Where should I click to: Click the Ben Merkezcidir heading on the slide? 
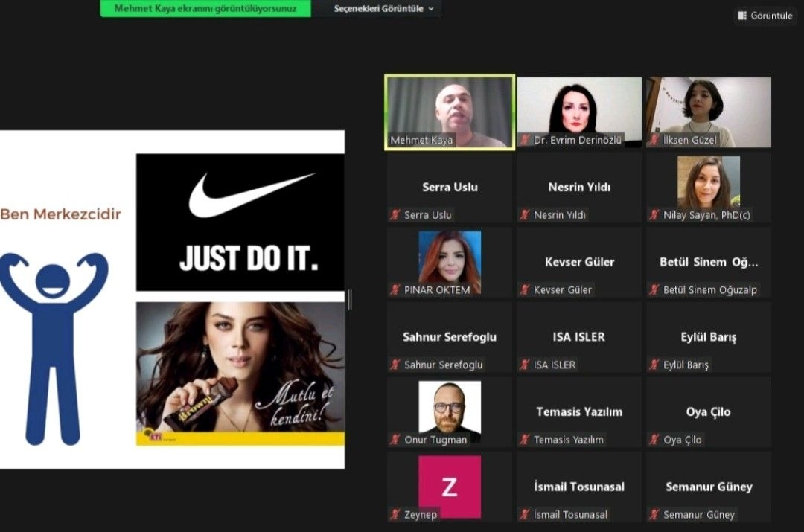click(60, 214)
